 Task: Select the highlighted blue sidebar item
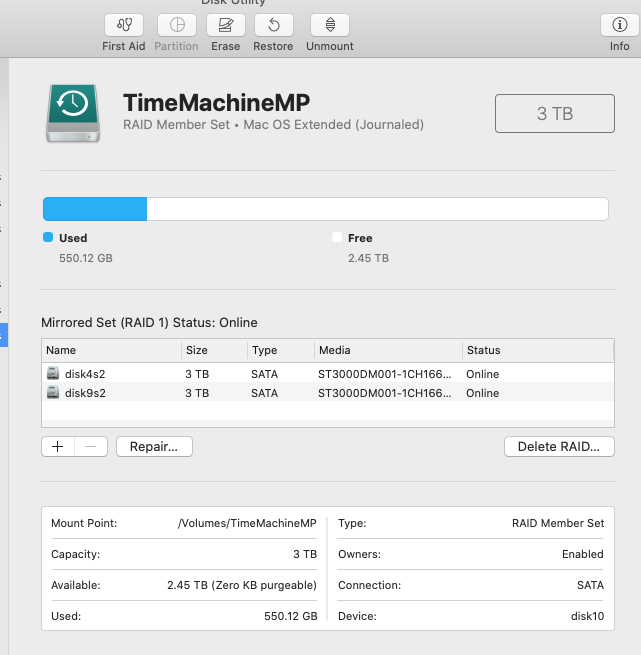coord(4,335)
